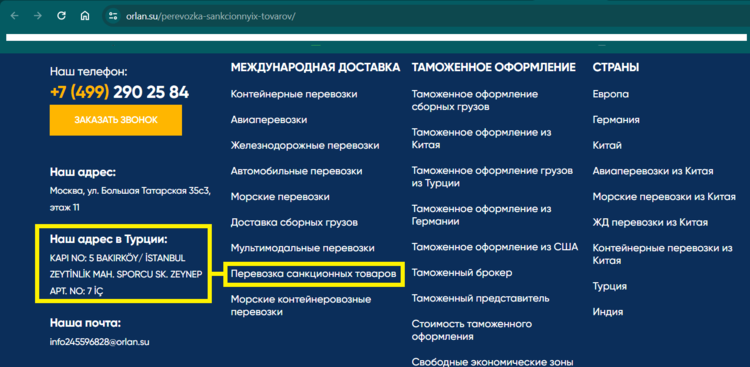Open Свободные экономические зоны link
750x367 pixels.
pyautogui.click(x=492, y=362)
